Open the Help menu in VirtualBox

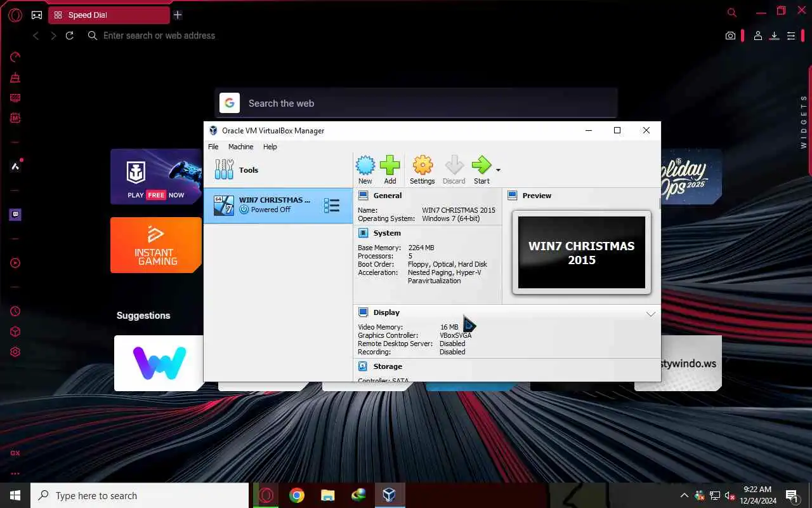pos(270,147)
